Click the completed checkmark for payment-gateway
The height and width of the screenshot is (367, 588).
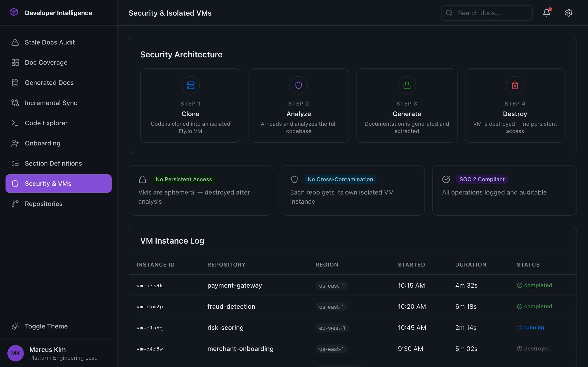tap(519, 285)
